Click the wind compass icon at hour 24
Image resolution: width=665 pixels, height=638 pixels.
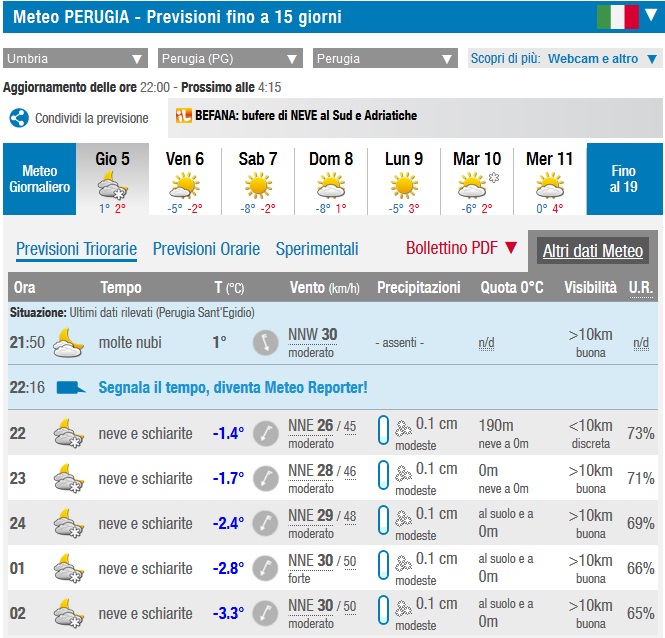[x=265, y=523]
